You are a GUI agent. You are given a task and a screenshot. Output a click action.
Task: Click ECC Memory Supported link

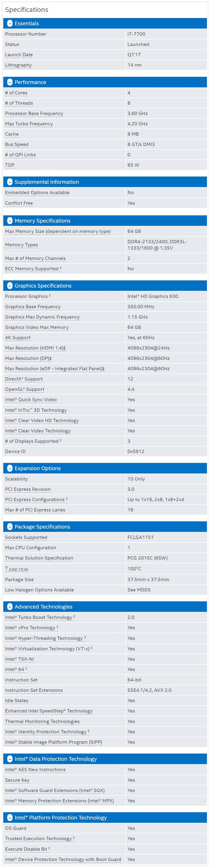click(x=32, y=268)
